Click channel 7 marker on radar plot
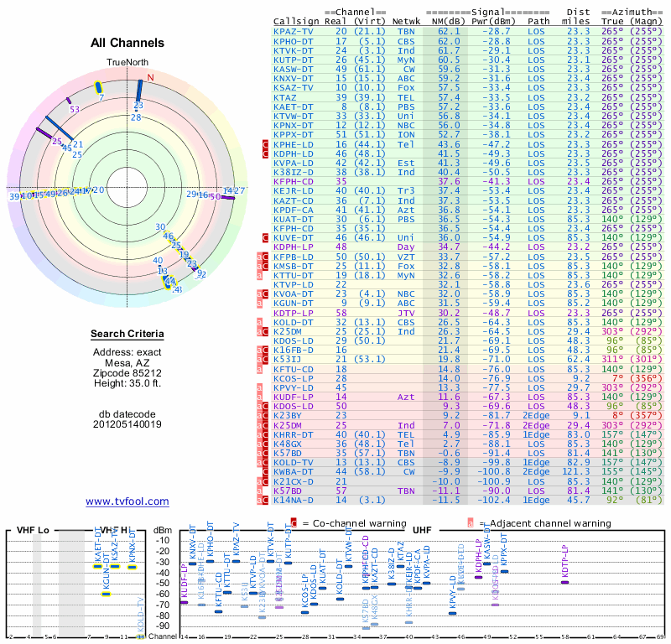The image size is (671, 644). pos(98,87)
